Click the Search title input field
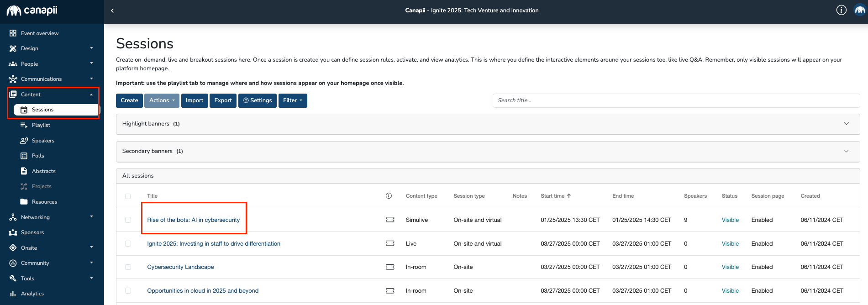Screen dimensions: 868x305 676,100
